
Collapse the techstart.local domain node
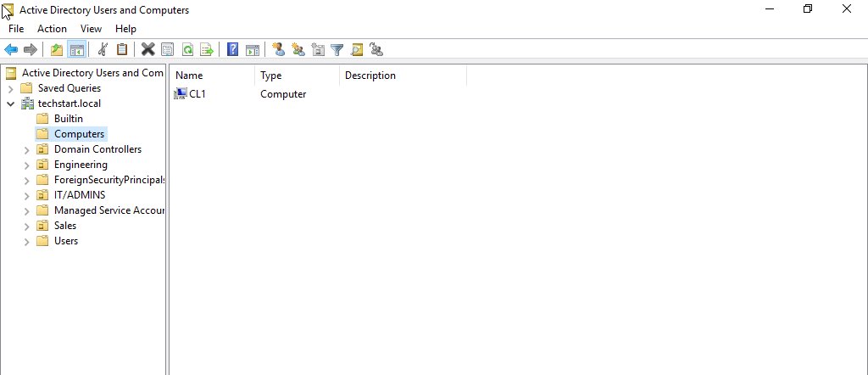pyautogui.click(x=10, y=104)
